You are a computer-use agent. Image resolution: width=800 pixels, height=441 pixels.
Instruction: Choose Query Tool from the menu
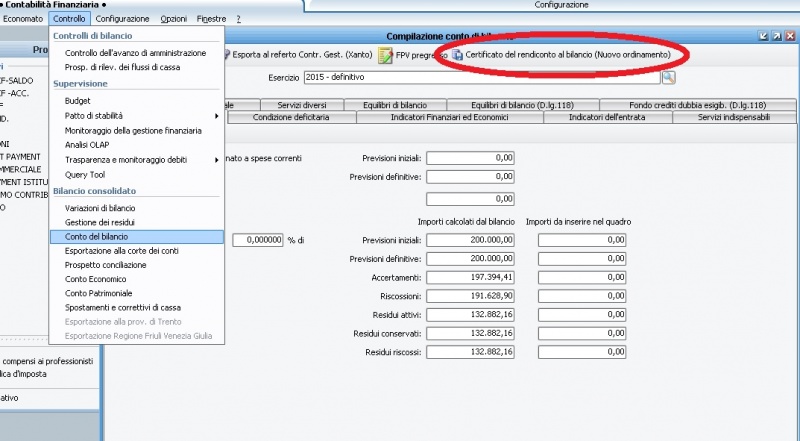pos(85,174)
